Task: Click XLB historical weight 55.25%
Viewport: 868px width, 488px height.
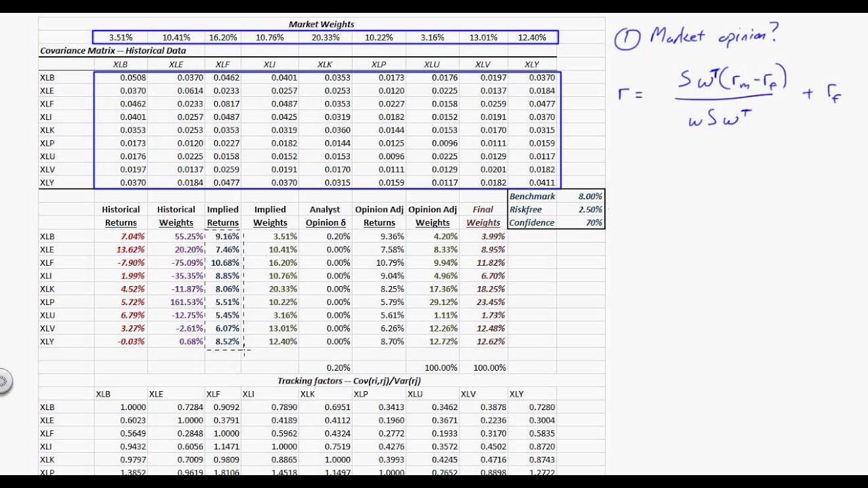Action: (x=189, y=236)
